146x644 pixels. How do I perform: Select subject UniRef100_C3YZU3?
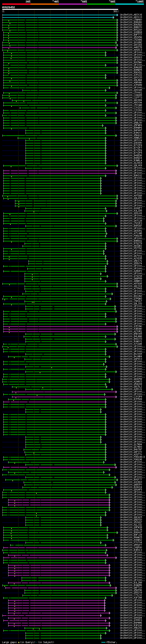(x=131, y=108)
